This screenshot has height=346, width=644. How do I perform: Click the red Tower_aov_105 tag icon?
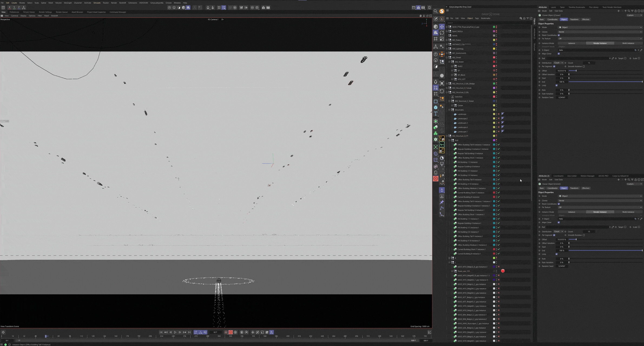pyautogui.click(x=503, y=271)
